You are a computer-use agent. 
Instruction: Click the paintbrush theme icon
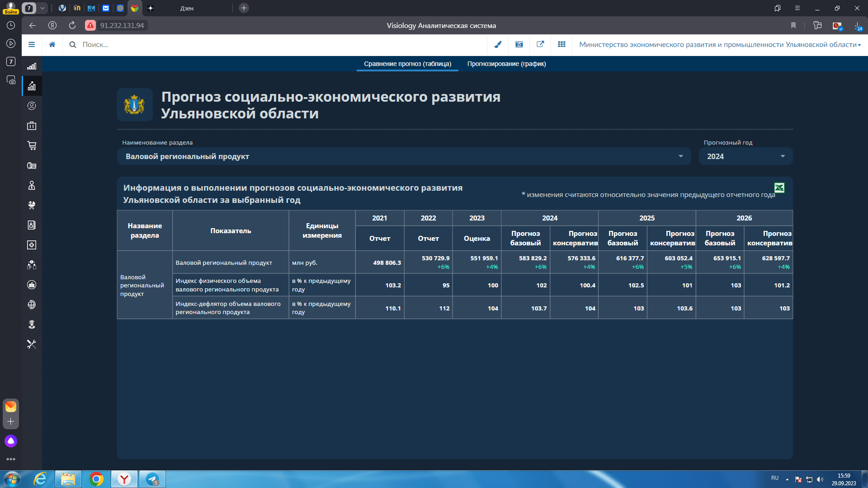tap(498, 45)
